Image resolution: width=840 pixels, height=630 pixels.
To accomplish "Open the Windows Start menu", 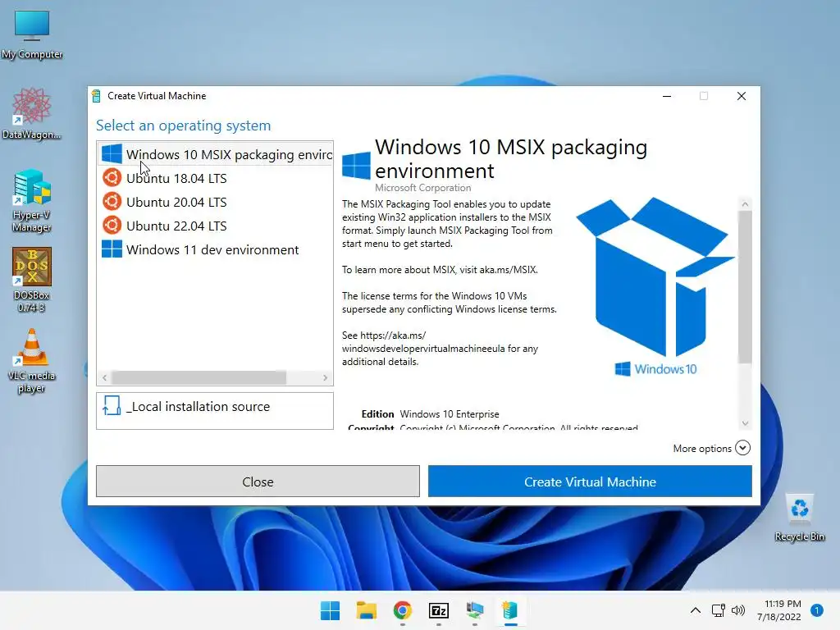I will click(x=330, y=610).
